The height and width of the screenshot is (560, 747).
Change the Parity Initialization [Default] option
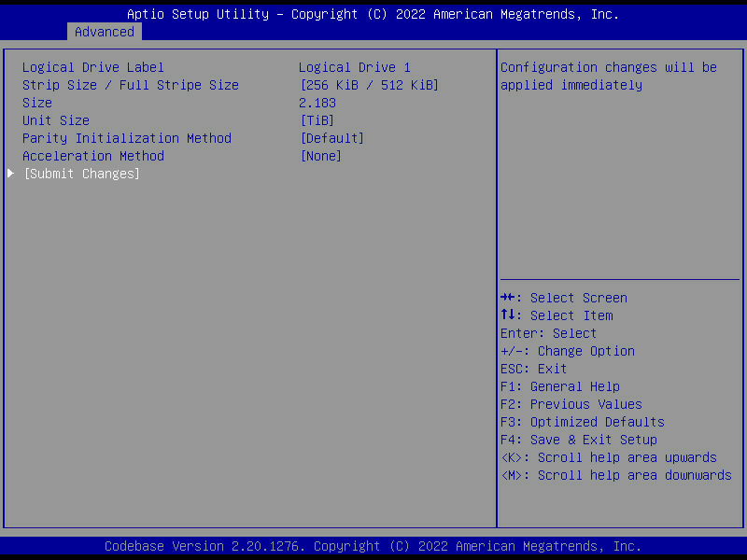pyautogui.click(x=331, y=138)
